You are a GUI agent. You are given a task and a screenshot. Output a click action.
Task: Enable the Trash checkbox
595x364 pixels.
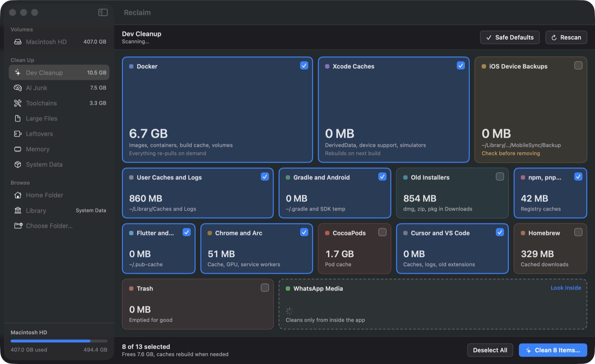[265, 287]
